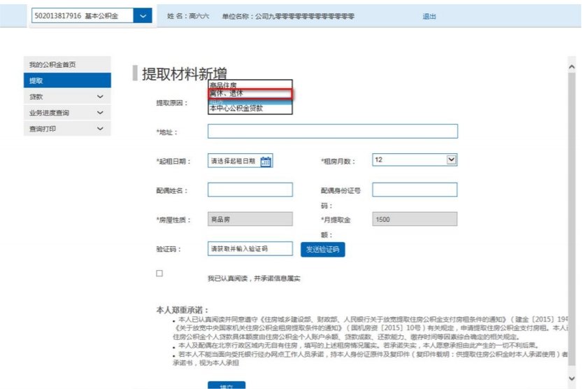Select the 查询打印 sidebar menu item

(x=67, y=129)
